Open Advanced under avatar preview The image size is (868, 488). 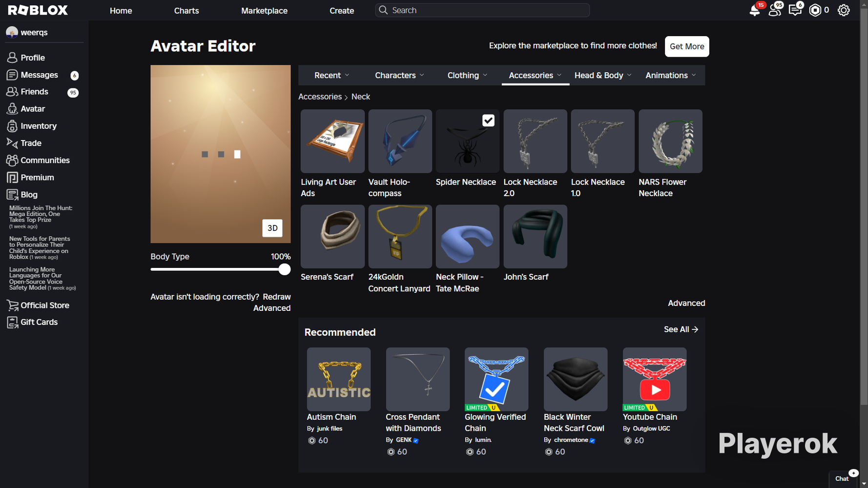click(x=272, y=308)
